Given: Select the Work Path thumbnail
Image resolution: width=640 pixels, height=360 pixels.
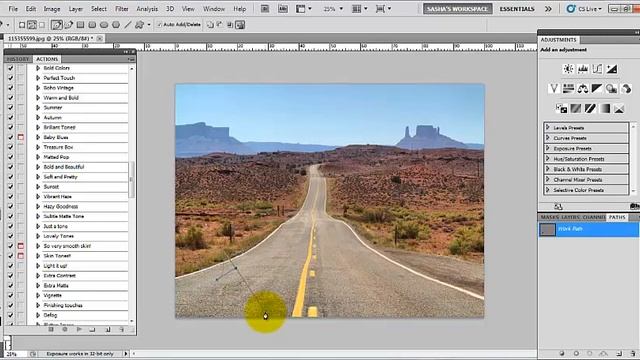Looking at the screenshot, I should coord(548,229).
